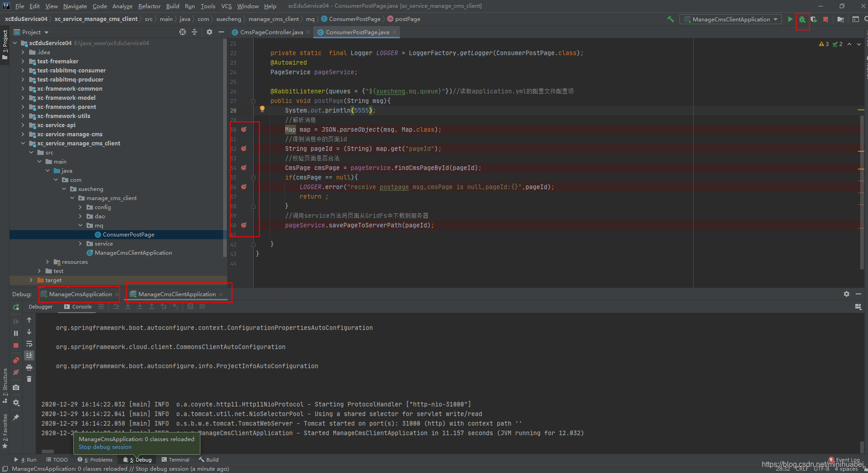This screenshot has height=473, width=868.
Task: Collapse all in Project panel header
Action: (194, 32)
